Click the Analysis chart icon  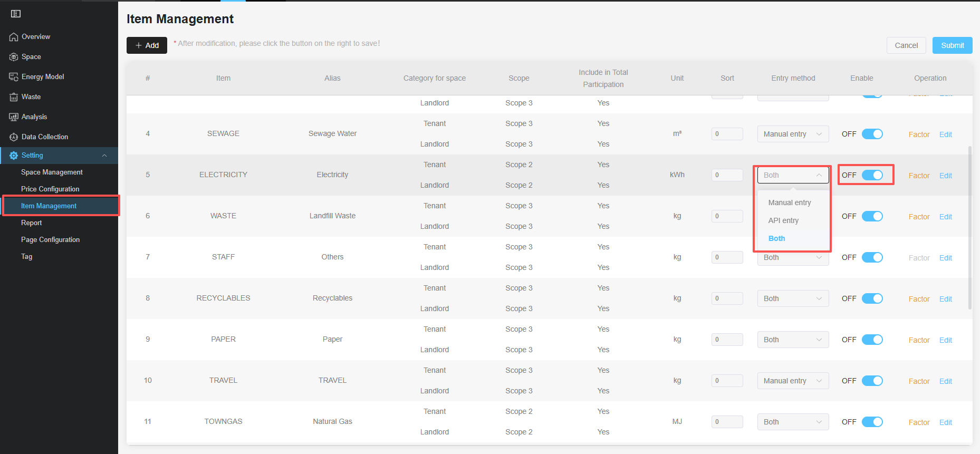click(x=14, y=117)
